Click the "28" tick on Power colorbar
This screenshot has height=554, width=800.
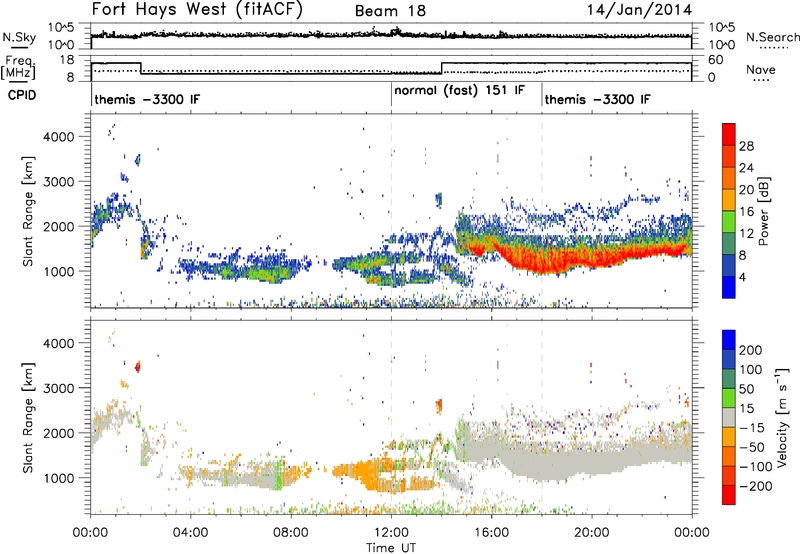point(746,146)
